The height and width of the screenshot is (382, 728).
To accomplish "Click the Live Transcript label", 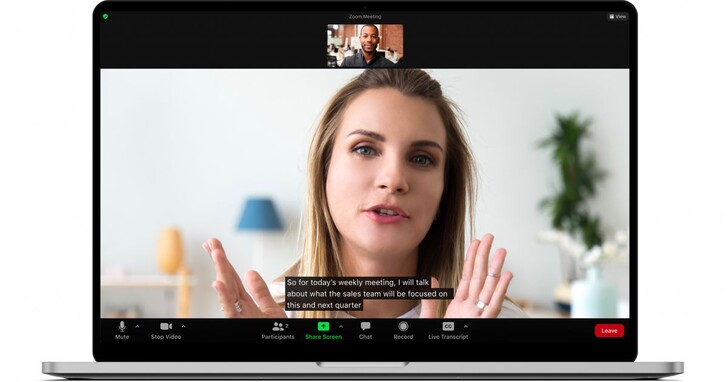I will click(x=448, y=337).
